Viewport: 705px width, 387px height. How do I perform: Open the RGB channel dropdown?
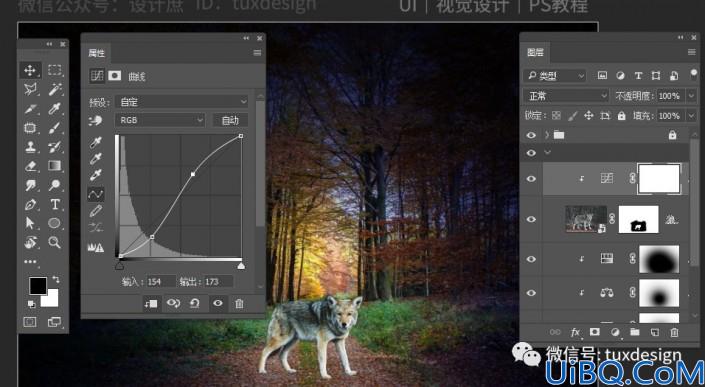pos(160,120)
